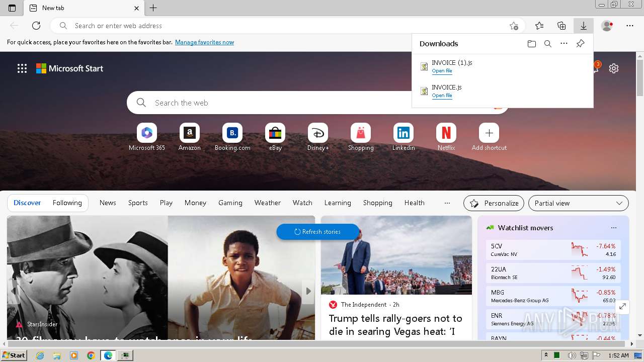Open the Sports category
The width and height of the screenshot is (644, 362).
pos(138,203)
